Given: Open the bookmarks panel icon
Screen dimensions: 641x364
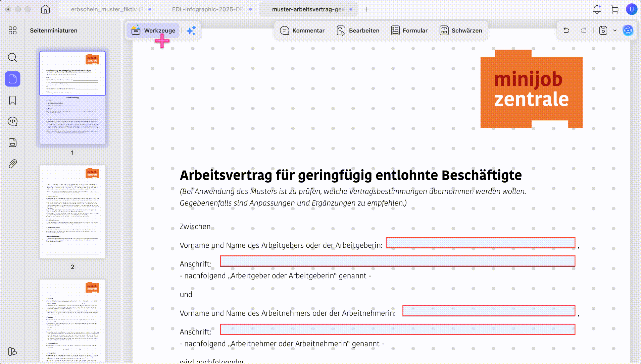Looking at the screenshot, I should click(x=12, y=100).
